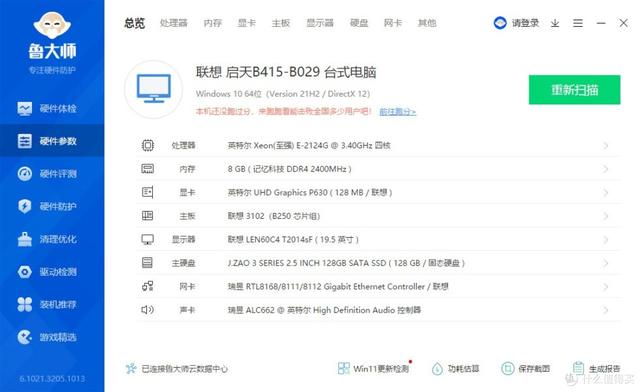Click the 主硬盘 disk row icon
The height and width of the screenshot is (392, 640).
147,263
